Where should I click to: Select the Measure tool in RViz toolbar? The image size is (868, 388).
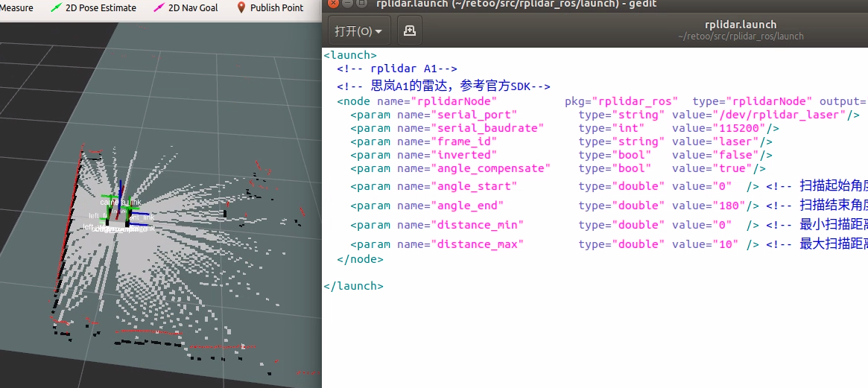pos(16,8)
